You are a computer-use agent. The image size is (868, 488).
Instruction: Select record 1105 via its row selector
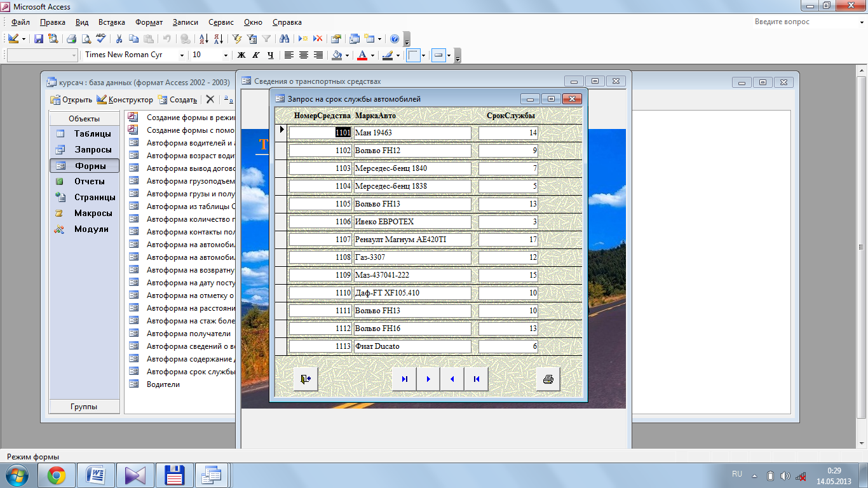(281, 204)
